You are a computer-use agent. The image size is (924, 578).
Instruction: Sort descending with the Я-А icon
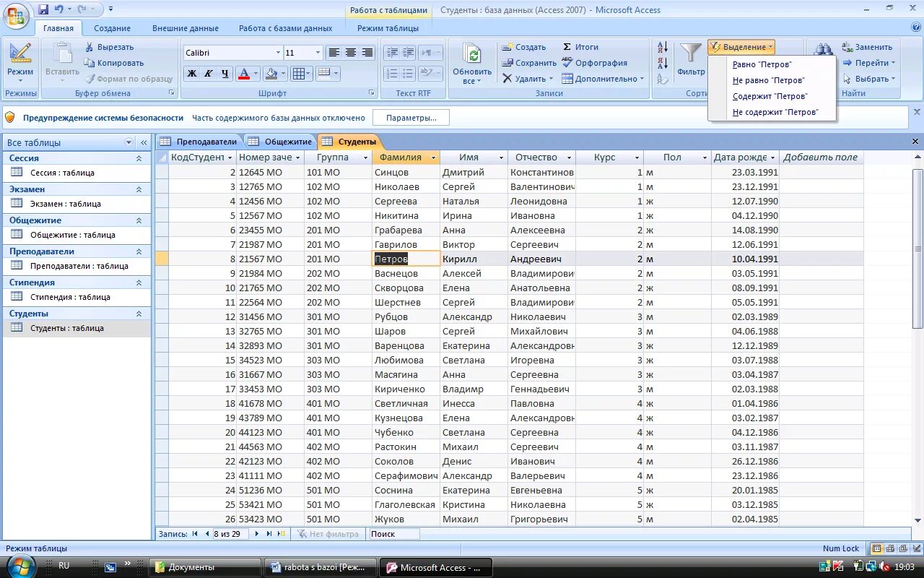(x=663, y=63)
